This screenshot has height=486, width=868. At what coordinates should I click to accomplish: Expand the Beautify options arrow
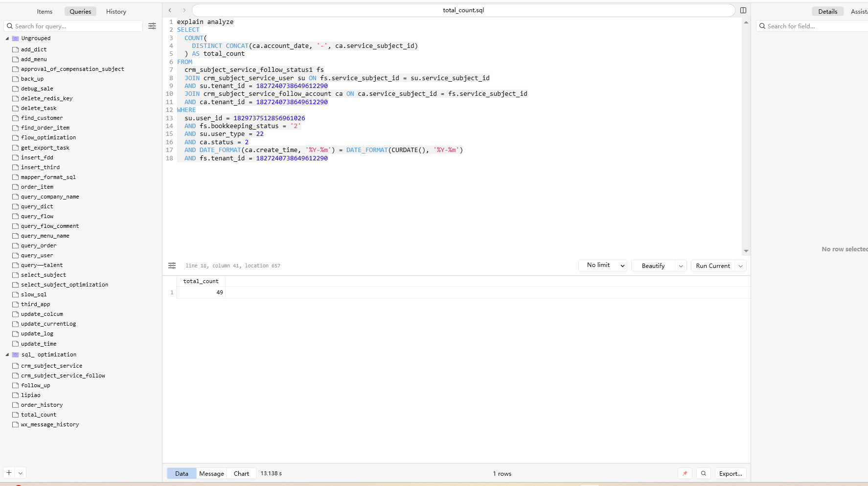[x=681, y=266]
